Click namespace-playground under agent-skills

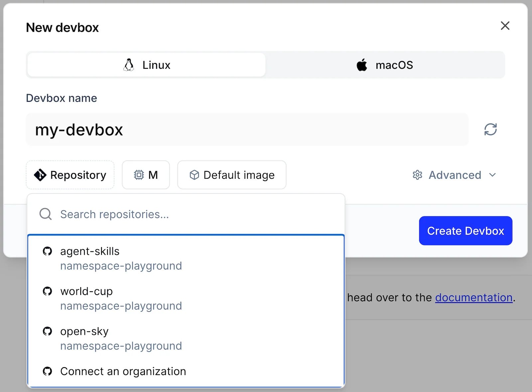(121, 266)
